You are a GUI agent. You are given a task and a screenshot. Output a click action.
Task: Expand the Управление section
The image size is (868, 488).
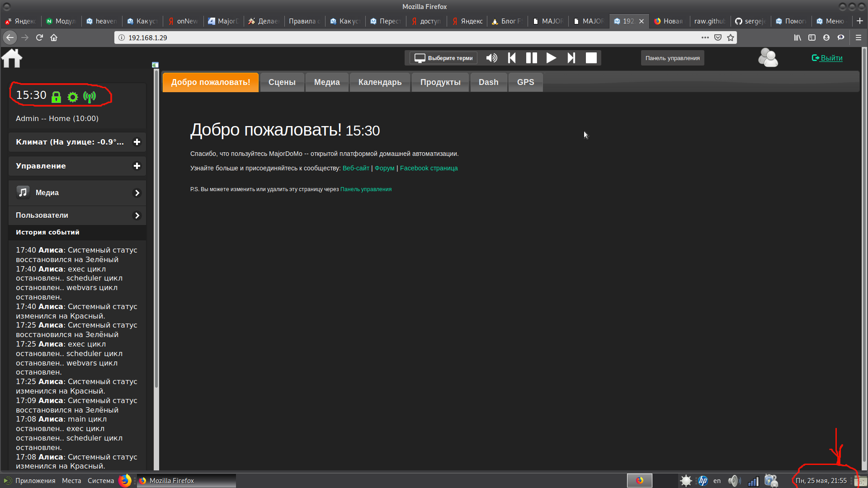click(x=137, y=166)
